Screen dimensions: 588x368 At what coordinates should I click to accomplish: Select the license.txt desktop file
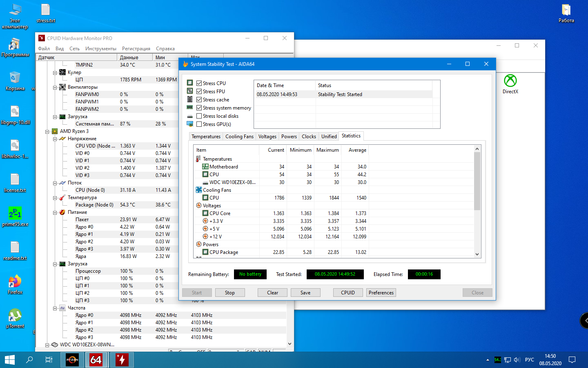click(15, 183)
